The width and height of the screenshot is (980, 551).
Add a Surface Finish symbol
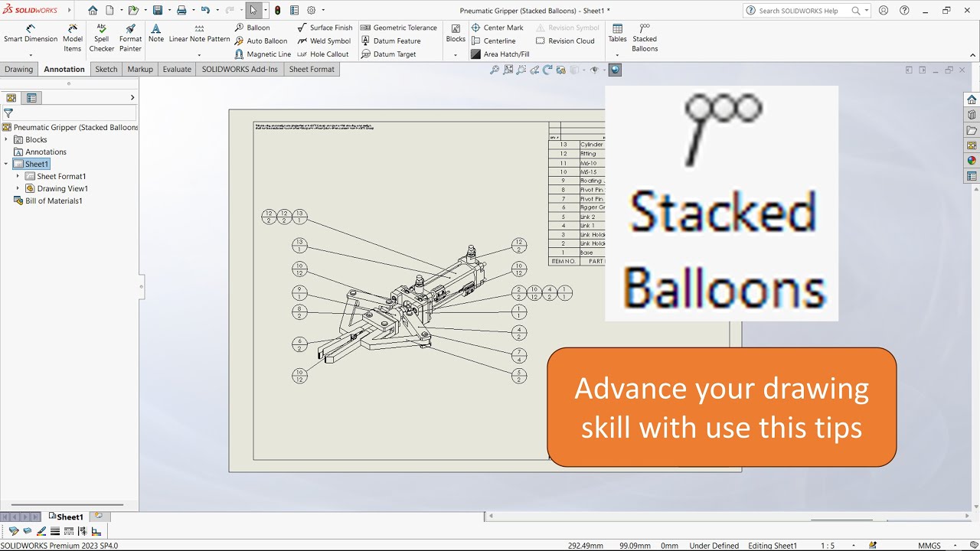pos(325,28)
